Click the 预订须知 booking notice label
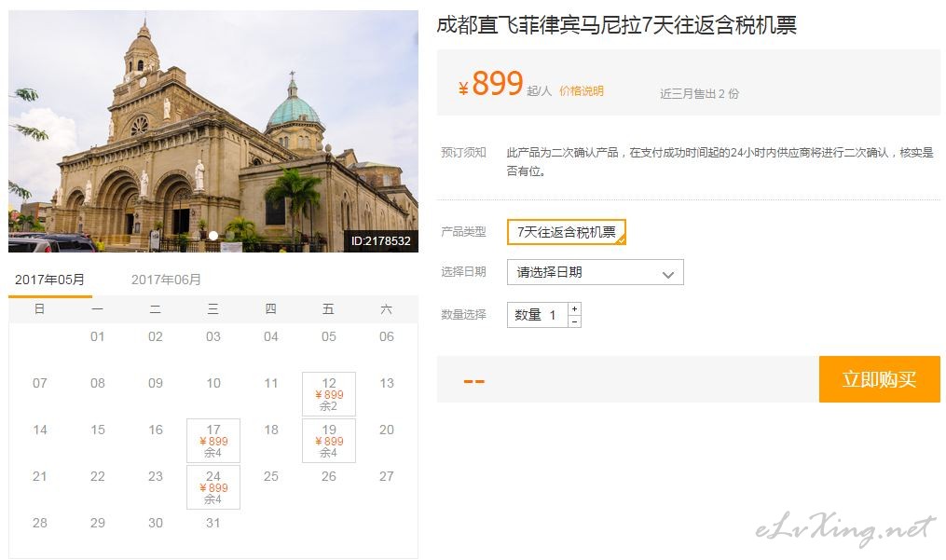 (463, 152)
